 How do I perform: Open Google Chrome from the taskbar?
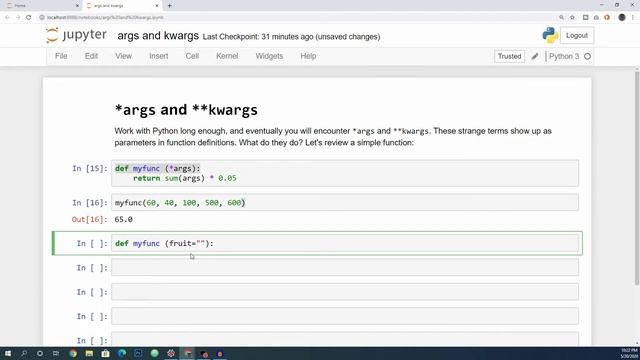tap(73, 353)
